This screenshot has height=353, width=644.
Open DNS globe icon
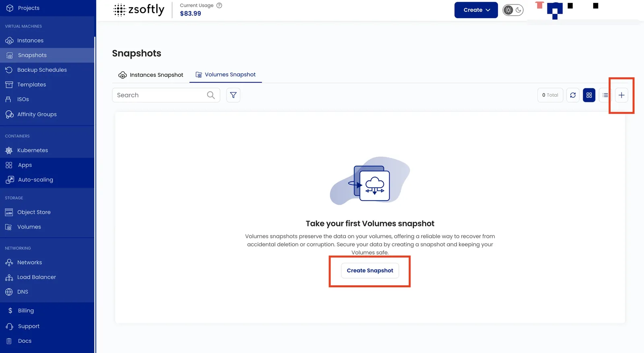(9, 292)
